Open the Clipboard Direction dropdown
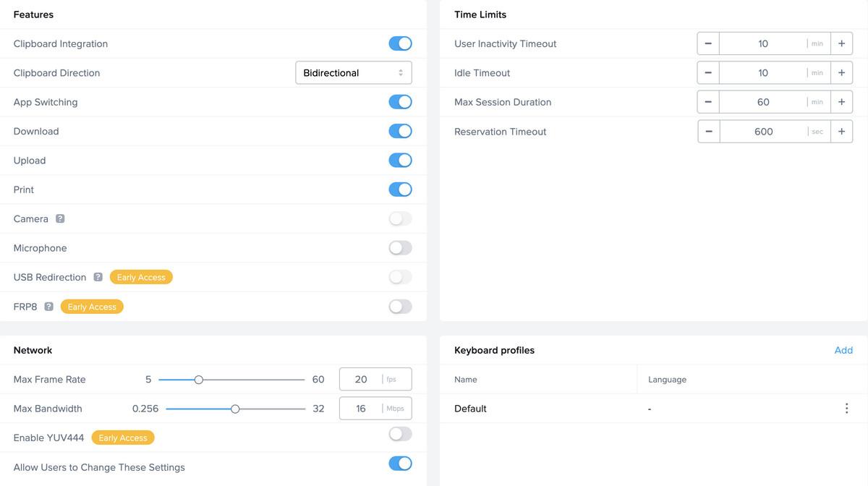The width and height of the screenshot is (868, 486). [x=354, y=73]
